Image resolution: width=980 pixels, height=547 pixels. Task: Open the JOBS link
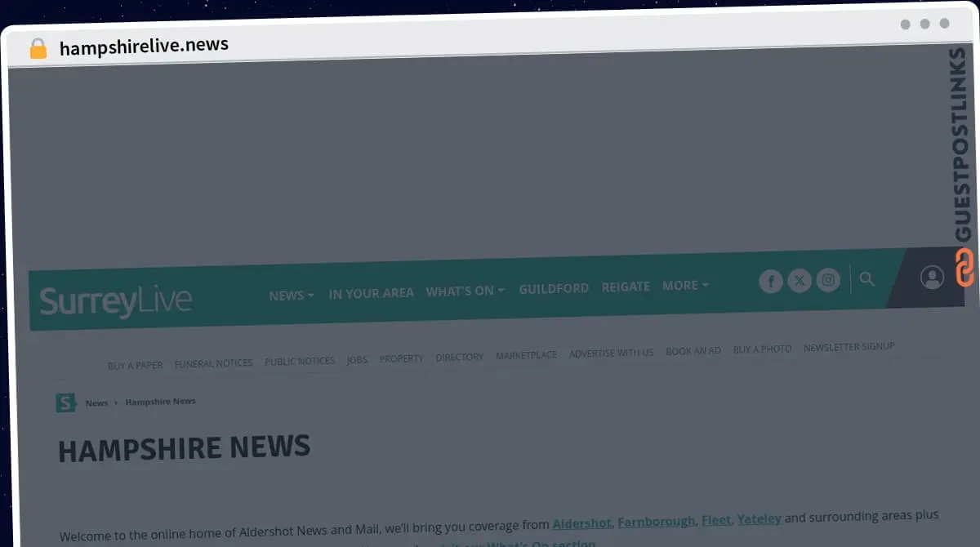tap(357, 359)
